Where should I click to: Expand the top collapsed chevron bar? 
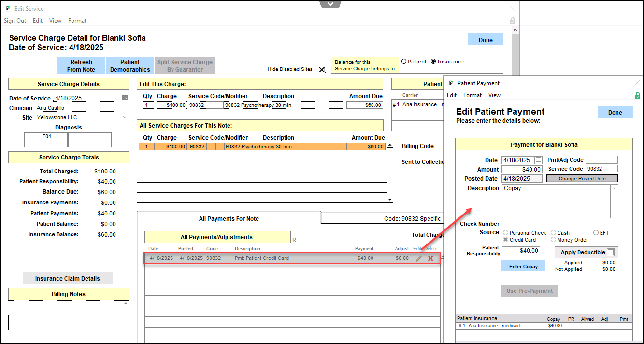pos(330,4)
